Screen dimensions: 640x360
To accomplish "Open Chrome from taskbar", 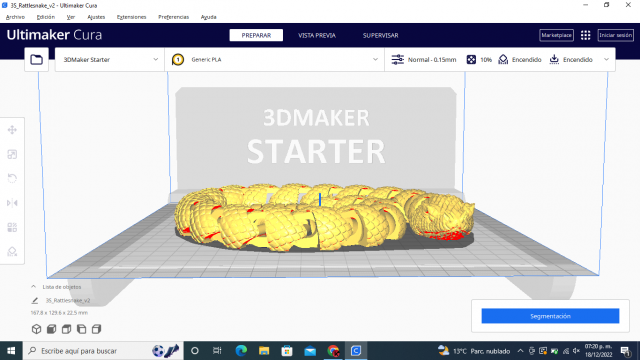I will pos(333,351).
